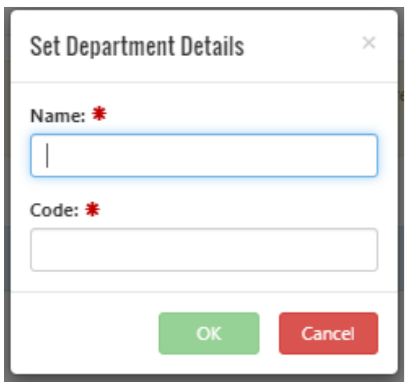
Task: Click the Name: field label
Action: (58, 116)
